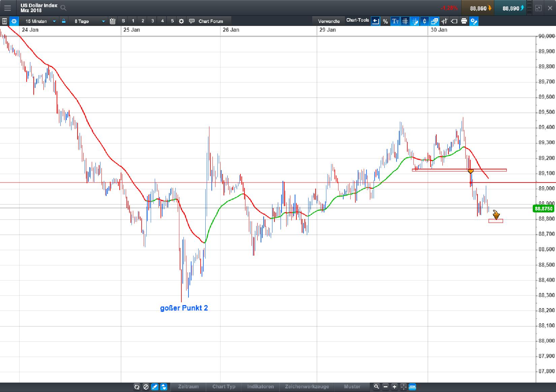Select chart preset 5
The image size is (556, 392).
(x=172, y=21)
